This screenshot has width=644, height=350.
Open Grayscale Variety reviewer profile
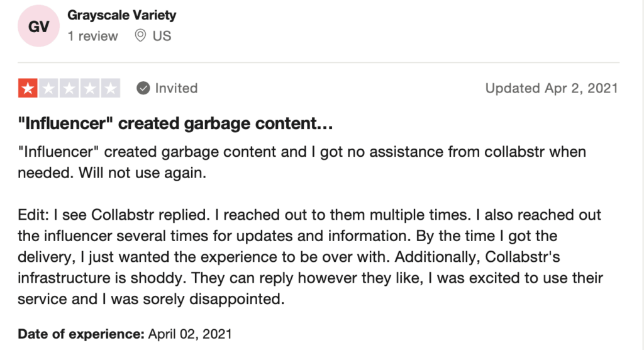click(x=121, y=15)
